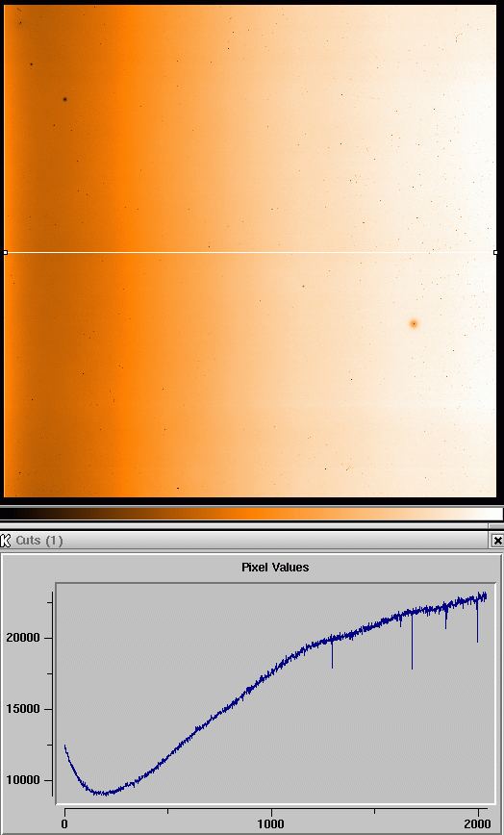Close the Cuts (1) window

coord(497,541)
